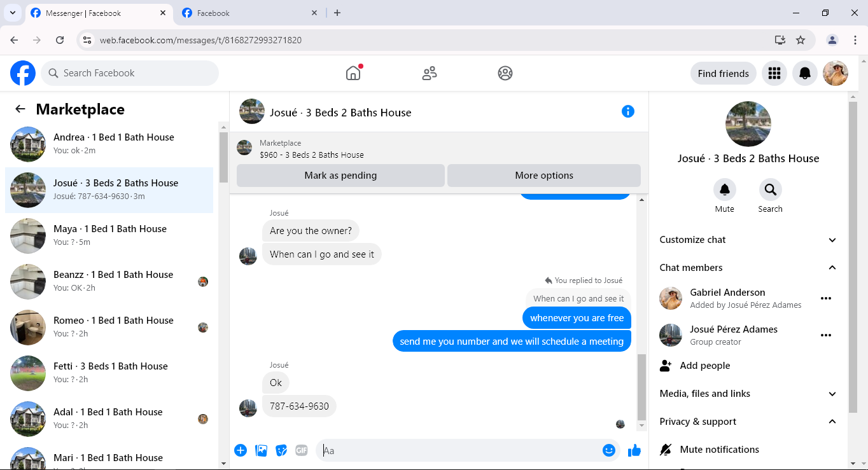Click the Facebook logo icon
The image size is (868, 470).
(23, 73)
